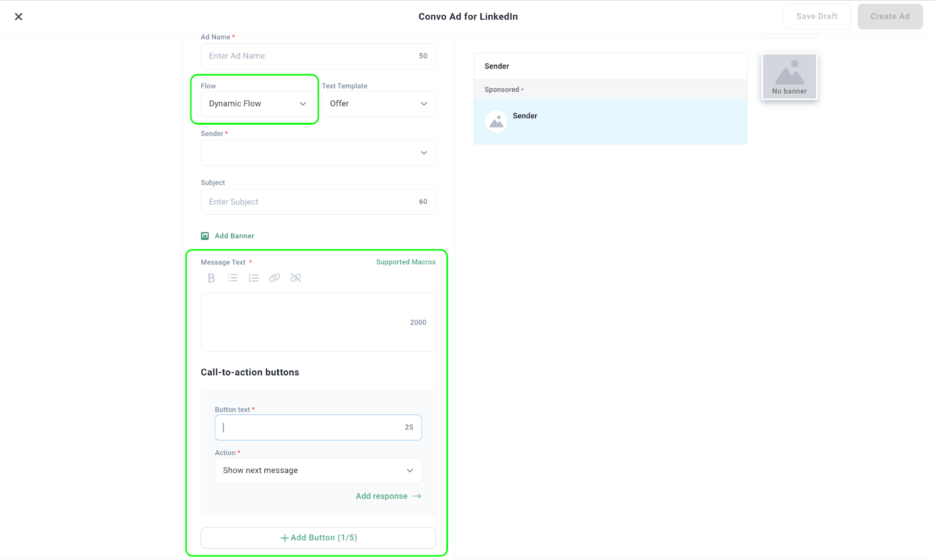935x560 pixels.
Task: Focus the Enter Ad Name field
Action: pos(318,56)
